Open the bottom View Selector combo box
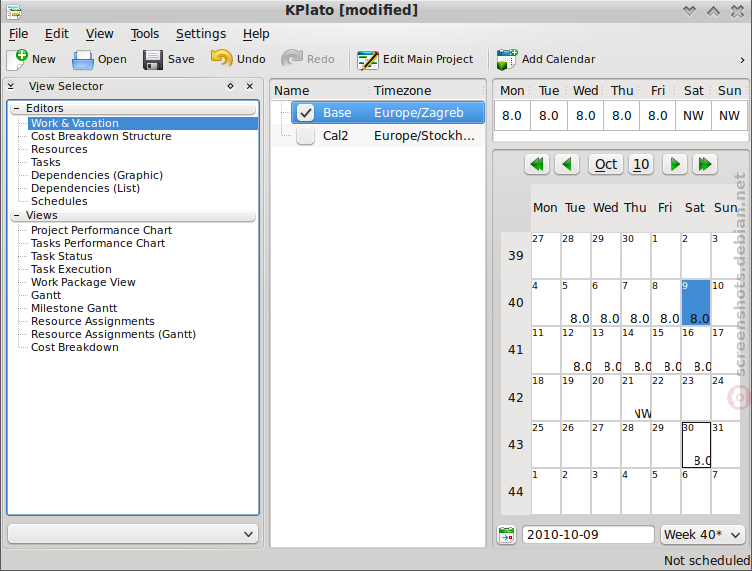752x571 pixels. point(133,534)
